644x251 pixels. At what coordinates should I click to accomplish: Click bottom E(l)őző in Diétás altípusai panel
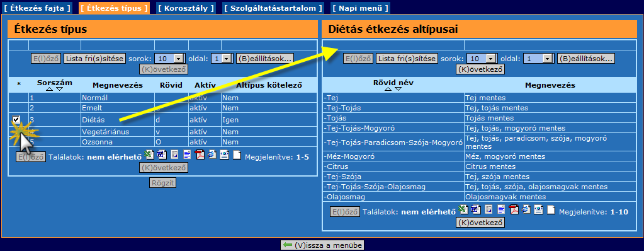coord(344,213)
